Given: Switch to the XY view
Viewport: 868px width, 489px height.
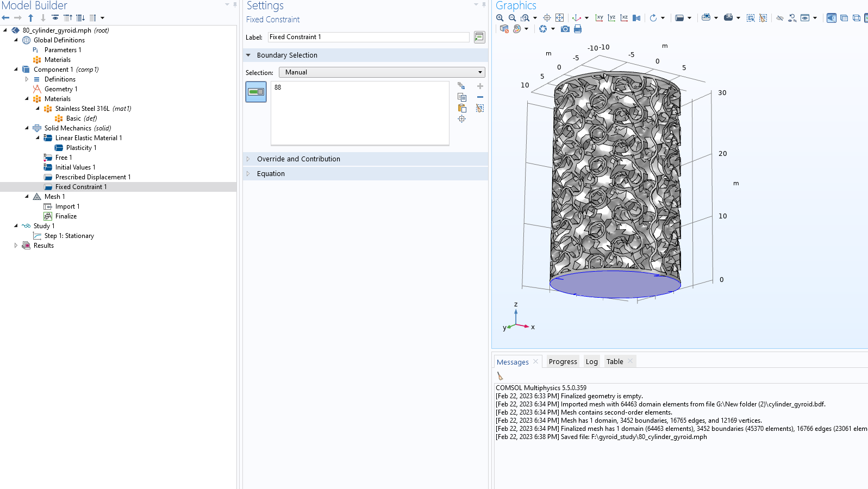Looking at the screenshot, I should (x=599, y=18).
